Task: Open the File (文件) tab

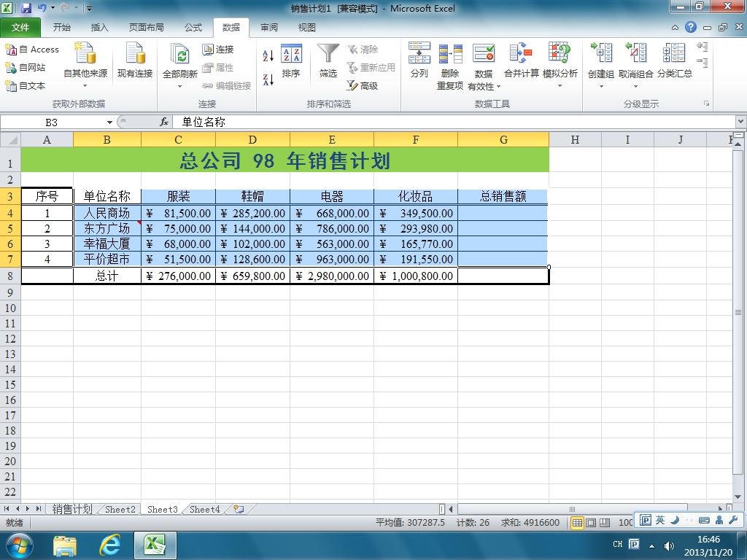Action: pos(20,27)
